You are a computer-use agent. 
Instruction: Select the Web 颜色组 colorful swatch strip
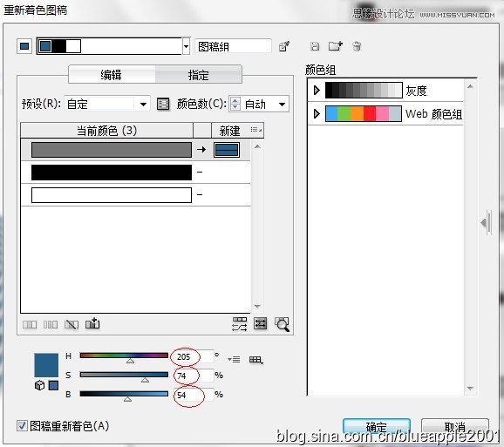[364, 113]
